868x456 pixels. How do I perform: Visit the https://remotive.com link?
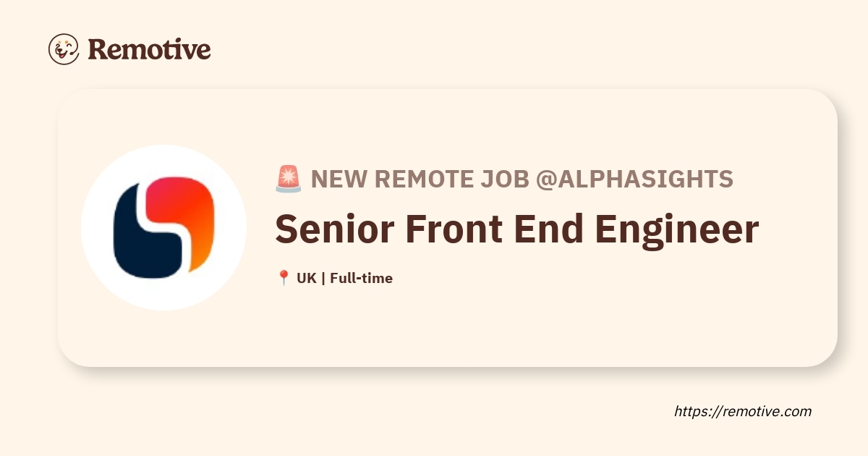click(743, 411)
